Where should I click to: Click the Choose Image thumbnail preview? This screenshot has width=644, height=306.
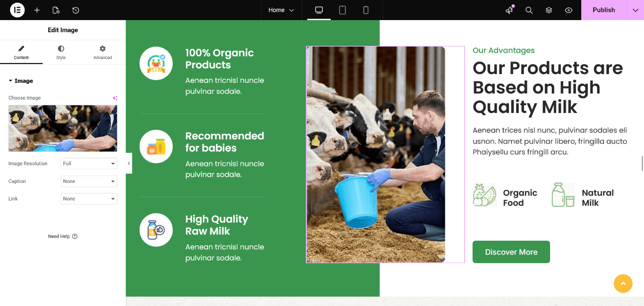click(x=63, y=128)
